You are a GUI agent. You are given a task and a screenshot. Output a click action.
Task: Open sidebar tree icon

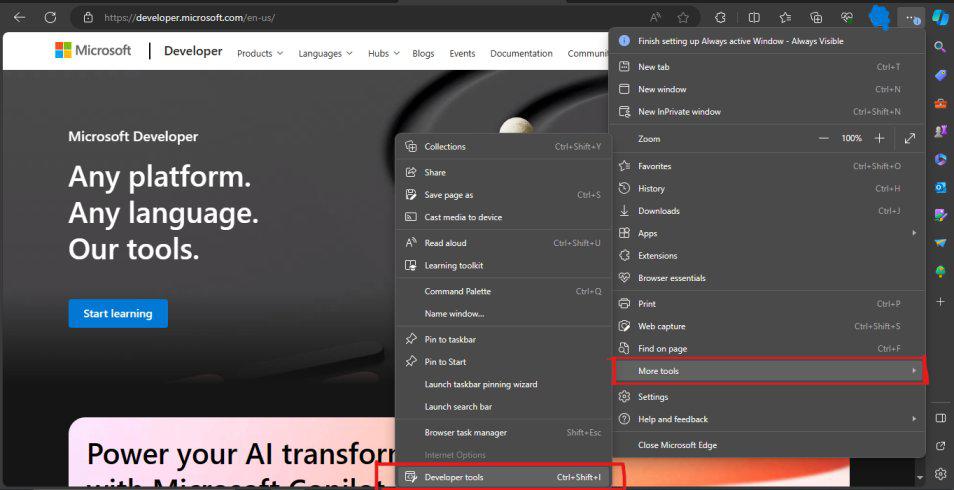point(940,271)
